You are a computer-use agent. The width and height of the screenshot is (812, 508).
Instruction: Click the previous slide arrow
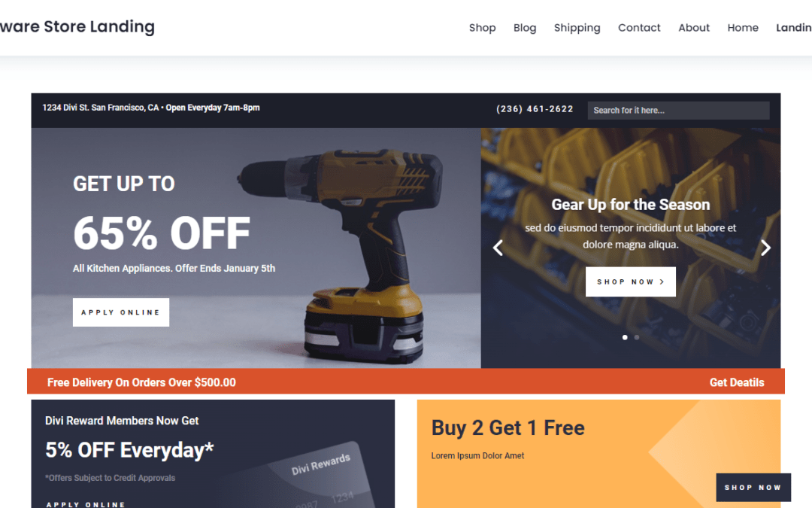click(498, 248)
